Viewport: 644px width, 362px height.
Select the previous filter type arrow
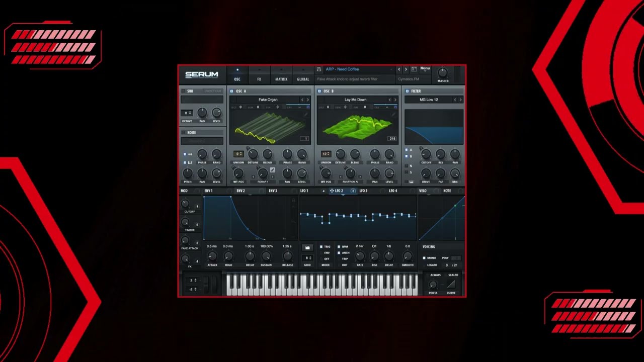(455, 100)
